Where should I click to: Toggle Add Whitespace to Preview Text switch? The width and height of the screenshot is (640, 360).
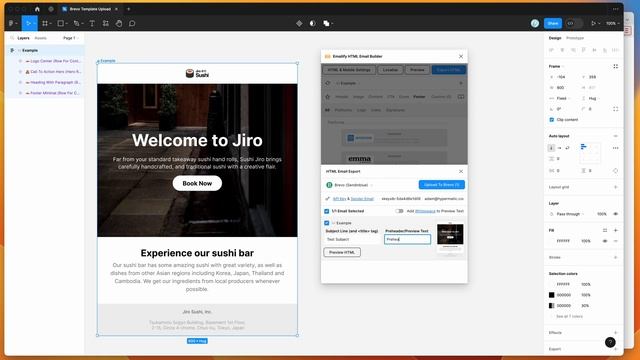(x=399, y=211)
